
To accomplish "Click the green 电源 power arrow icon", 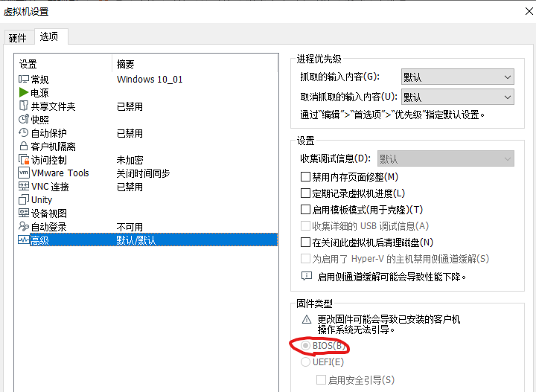I will coord(24,92).
